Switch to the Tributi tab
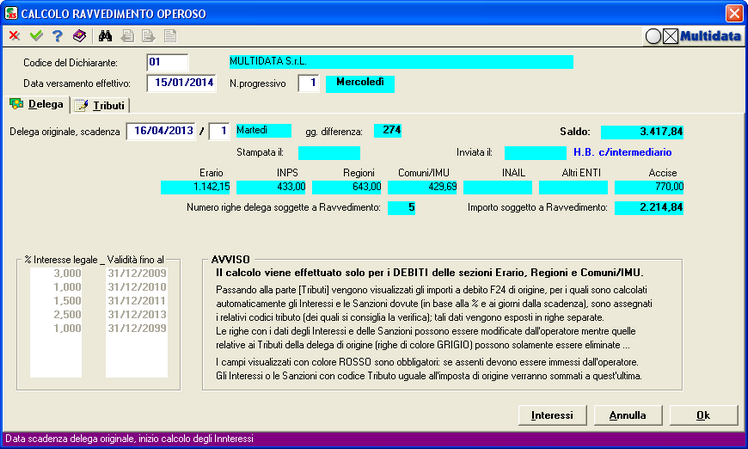The image size is (748, 449). [x=100, y=105]
